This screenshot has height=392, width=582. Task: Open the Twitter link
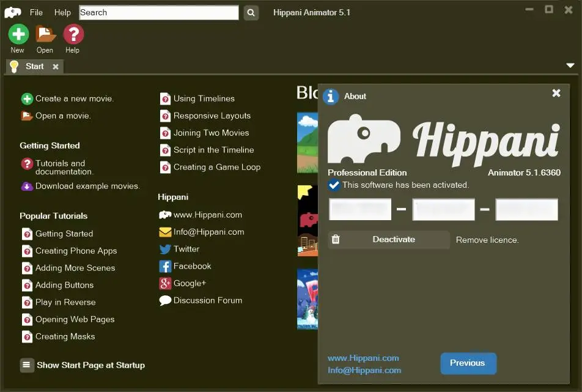(x=186, y=249)
